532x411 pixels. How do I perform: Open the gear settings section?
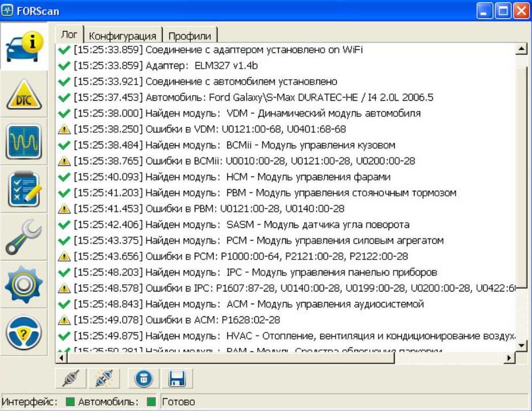click(x=23, y=284)
